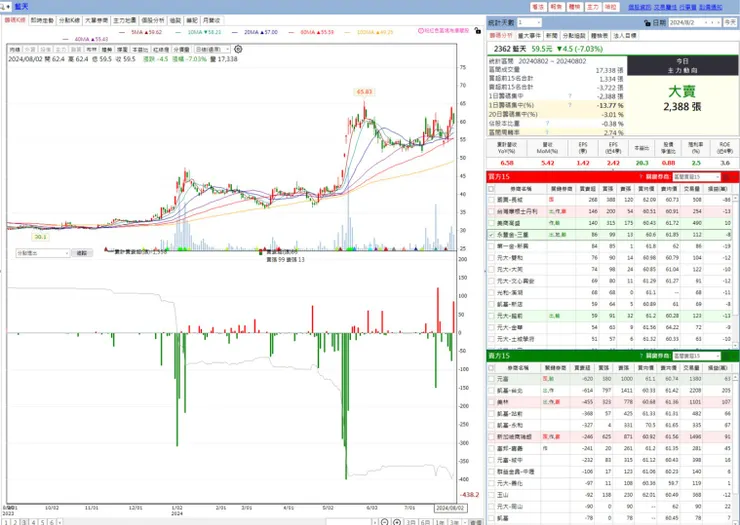Open the 關鍵券商 dropdown in 買方15 header
Image resolution: width=740 pixels, height=525 pixels.
pos(697,177)
